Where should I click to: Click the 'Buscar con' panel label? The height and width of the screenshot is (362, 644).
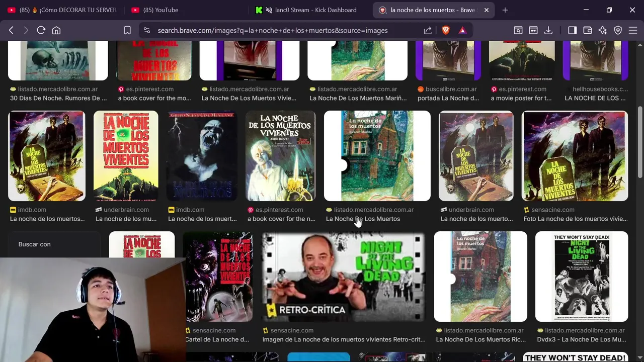coord(34,244)
